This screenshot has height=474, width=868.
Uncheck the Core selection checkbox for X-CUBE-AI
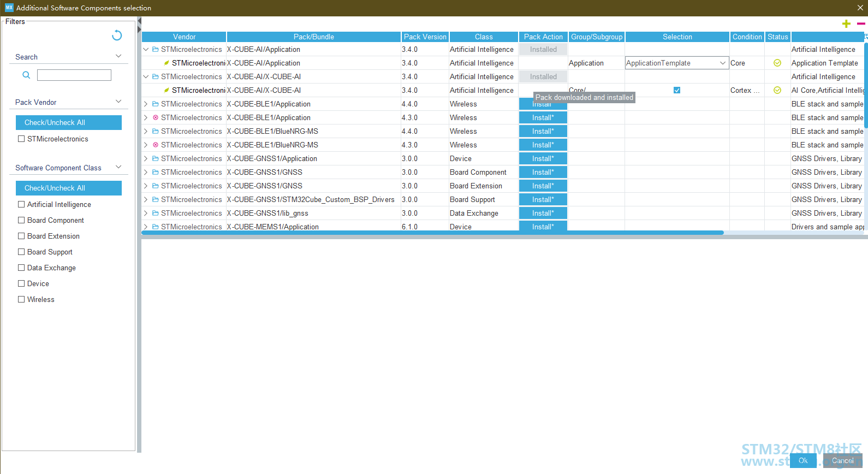click(x=677, y=90)
